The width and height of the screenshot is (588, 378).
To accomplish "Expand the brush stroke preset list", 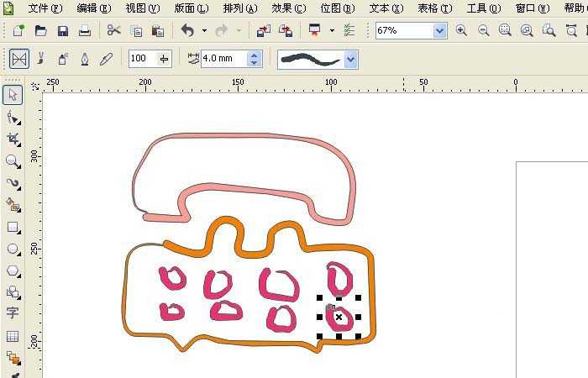I will [x=351, y=60].
